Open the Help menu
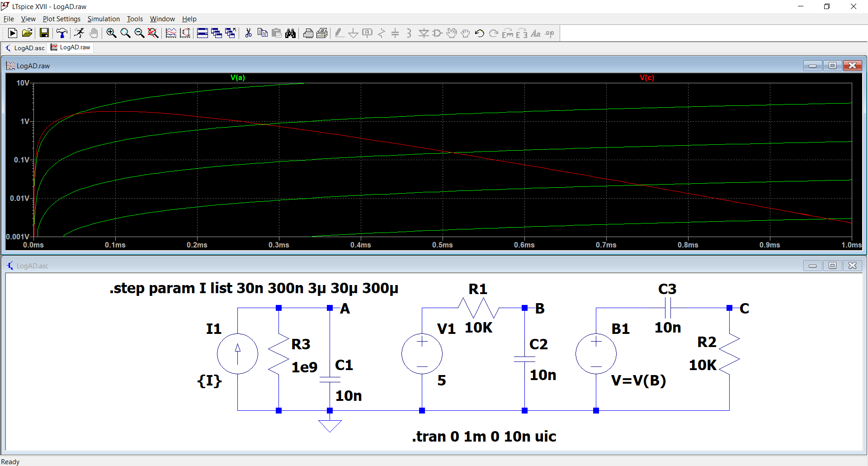868x466 pixels. [x=189, y=19]
